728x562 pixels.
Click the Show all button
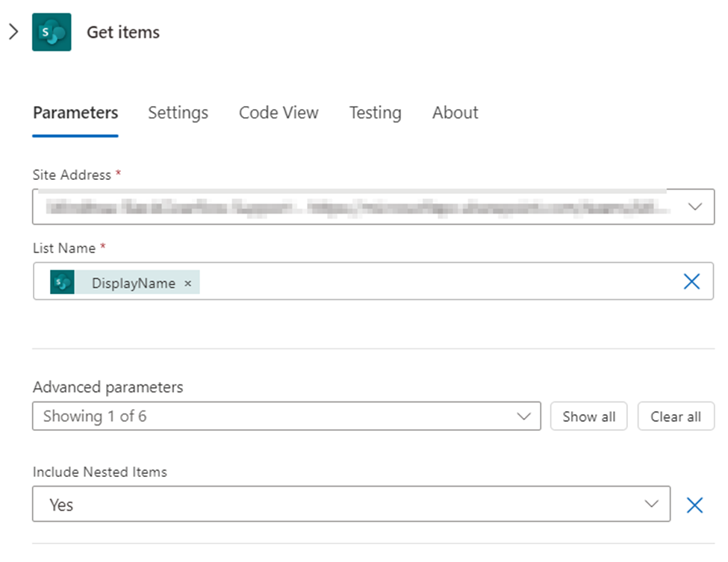pyautogui.click(x=588, y=416)
